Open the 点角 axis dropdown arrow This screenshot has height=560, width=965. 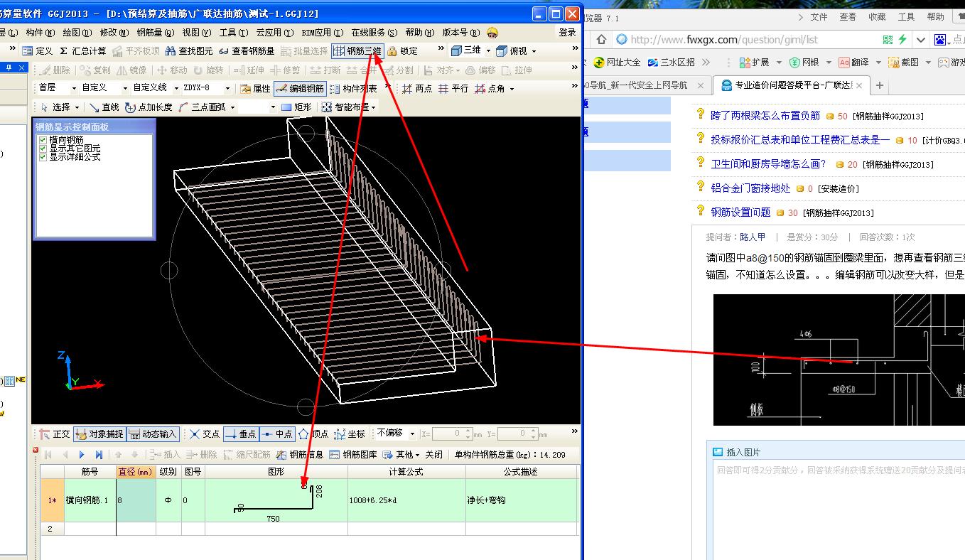512,89
